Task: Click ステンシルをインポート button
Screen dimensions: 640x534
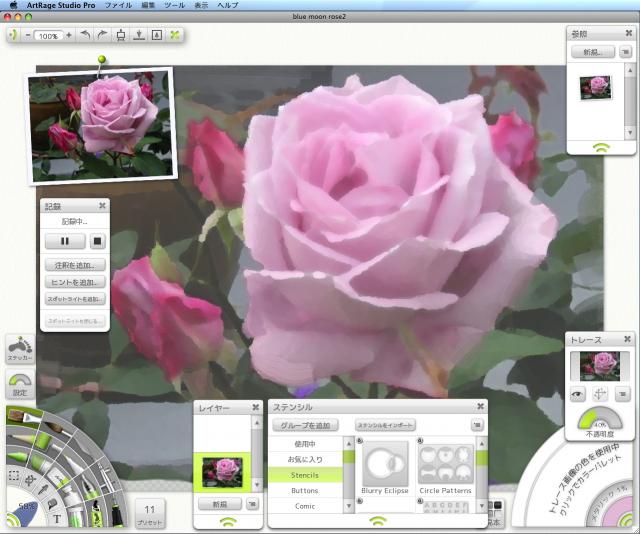Action: tap(385, 425)
